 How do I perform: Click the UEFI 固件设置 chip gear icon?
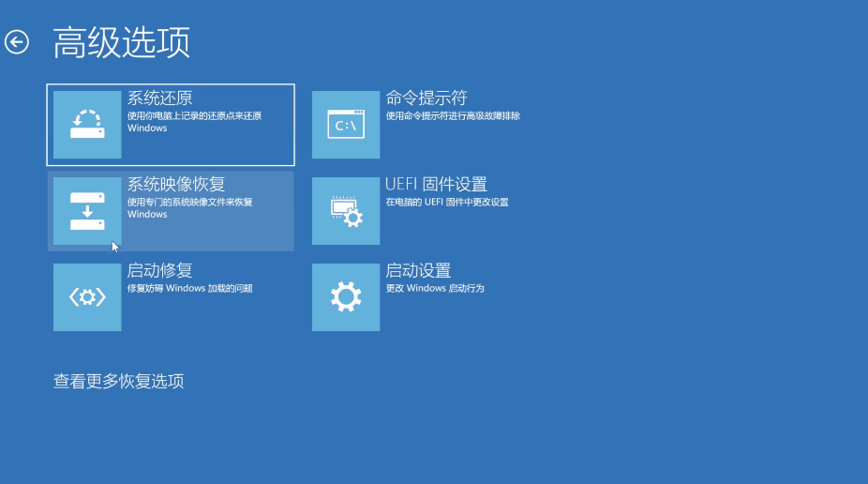tap(346, 211)
